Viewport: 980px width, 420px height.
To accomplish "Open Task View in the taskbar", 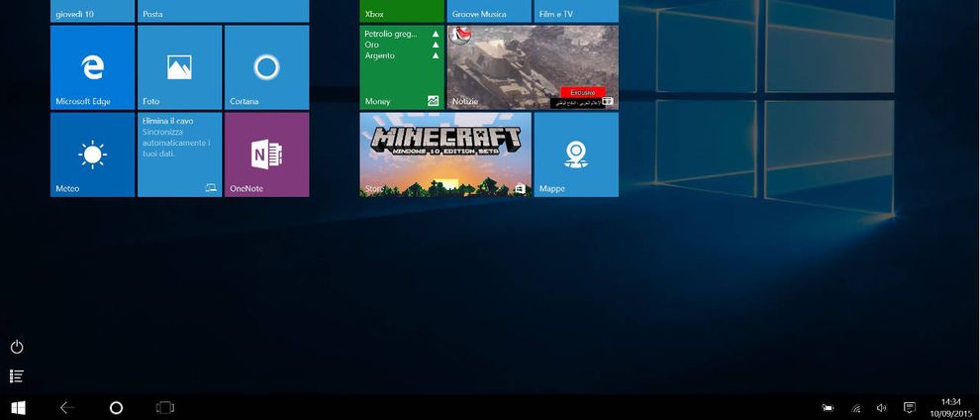I will coord(165,408).
